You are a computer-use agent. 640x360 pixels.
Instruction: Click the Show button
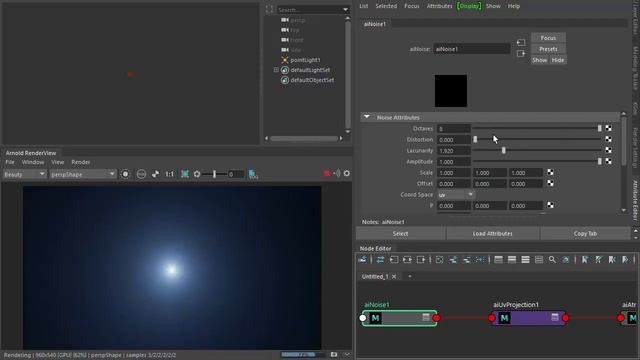(x=540, y=60)
